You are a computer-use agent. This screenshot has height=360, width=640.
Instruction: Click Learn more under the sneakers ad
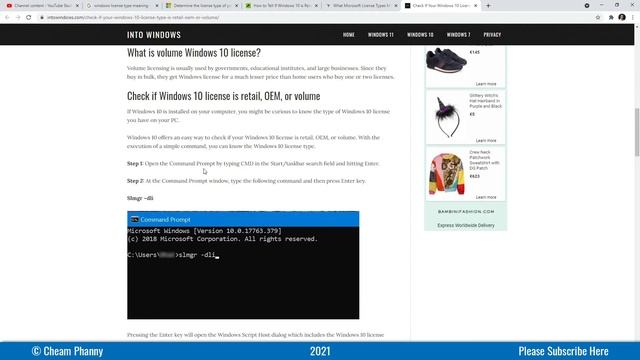(x=486, y=84)
